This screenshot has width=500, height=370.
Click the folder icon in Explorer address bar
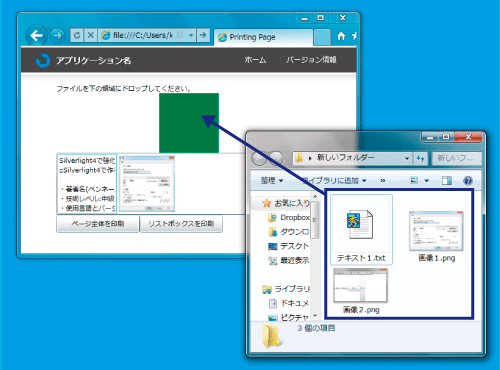pyautogui.click(x=299, y=158)
